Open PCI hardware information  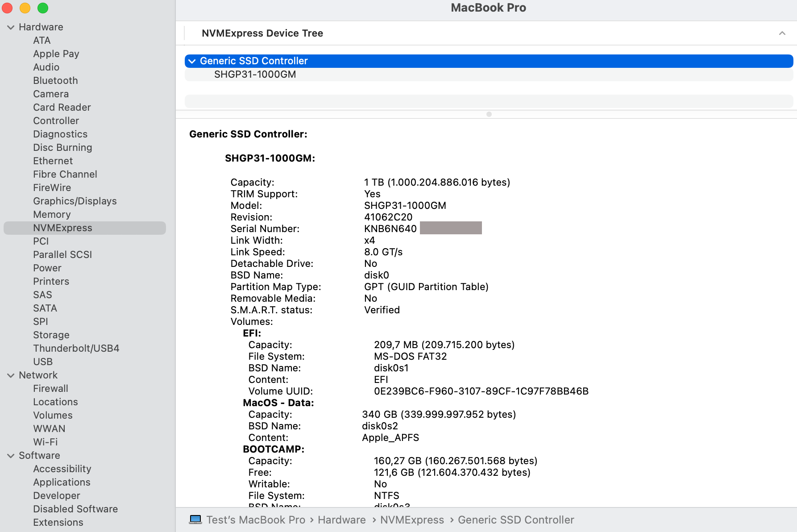41,241
